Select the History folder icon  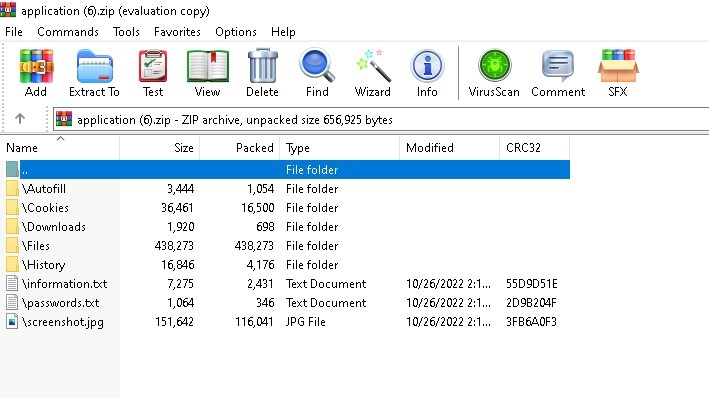[12, 264]
